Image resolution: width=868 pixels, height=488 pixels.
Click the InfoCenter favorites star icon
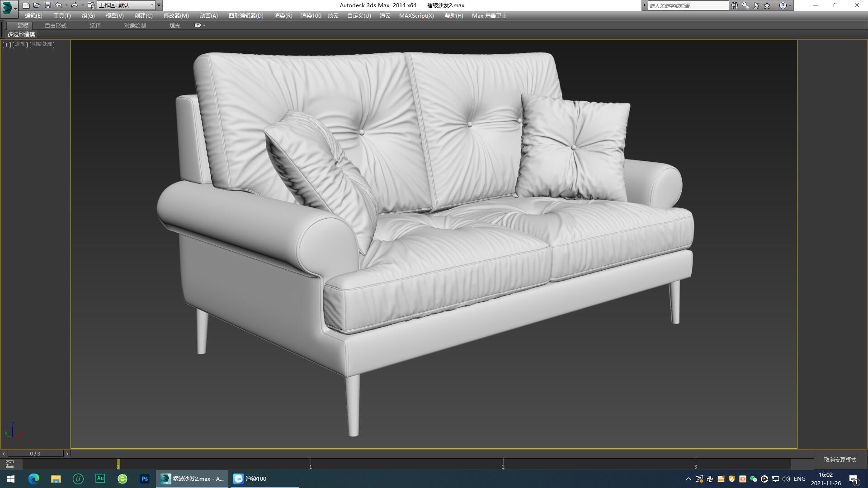tap(766, 5)
